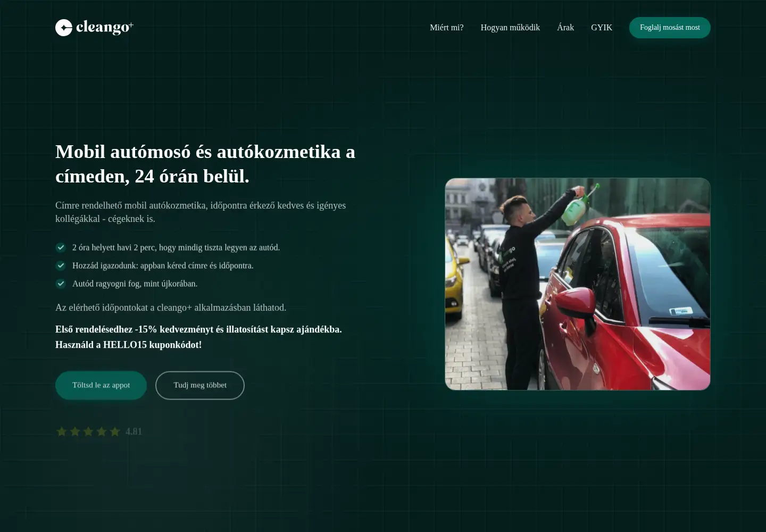The width and height of the screenshot is (766, 532).
Task: Open the 'Árak' pricing link
Action: point(565,28)
